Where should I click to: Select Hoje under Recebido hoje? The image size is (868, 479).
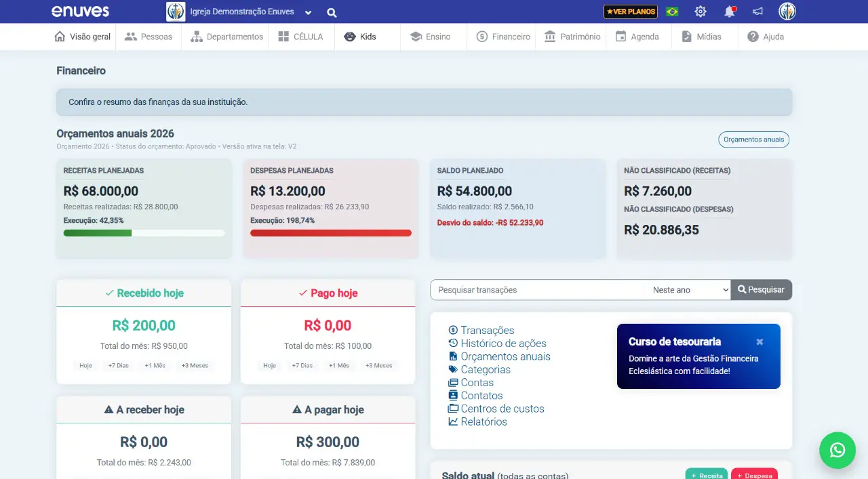(85, 365)
